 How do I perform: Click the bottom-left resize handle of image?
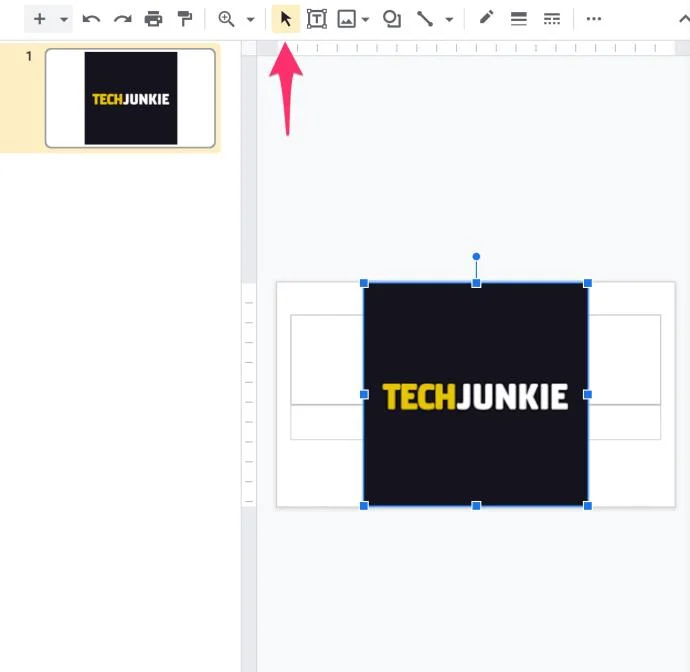click(x=364, y=506)
